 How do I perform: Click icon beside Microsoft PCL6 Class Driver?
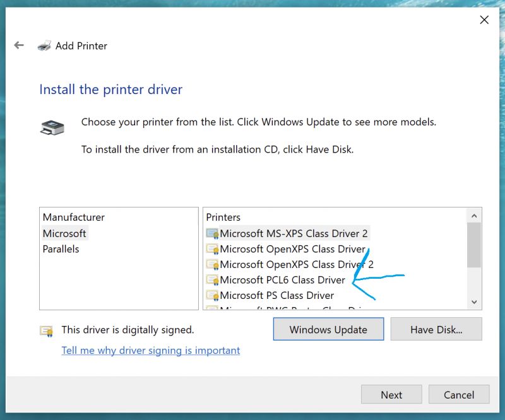coord(213,280)
